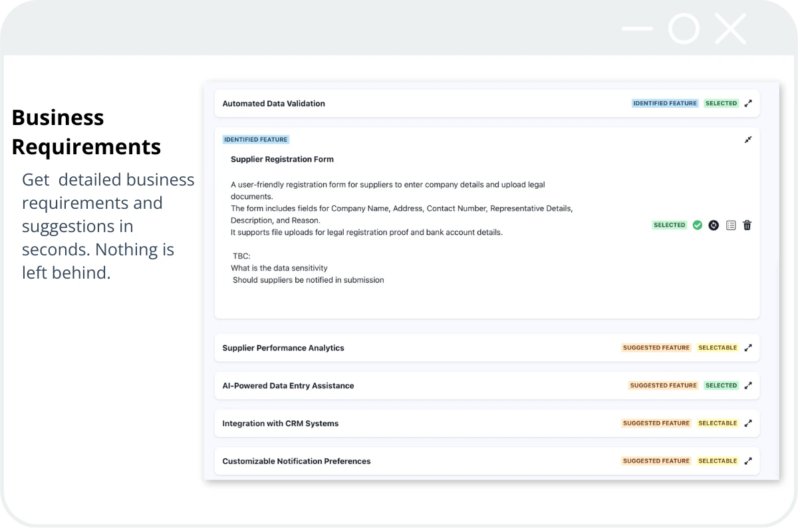Expand the AI-Powered Data Entry Assistance card
The image size is (798, 532).
[748, 385]
